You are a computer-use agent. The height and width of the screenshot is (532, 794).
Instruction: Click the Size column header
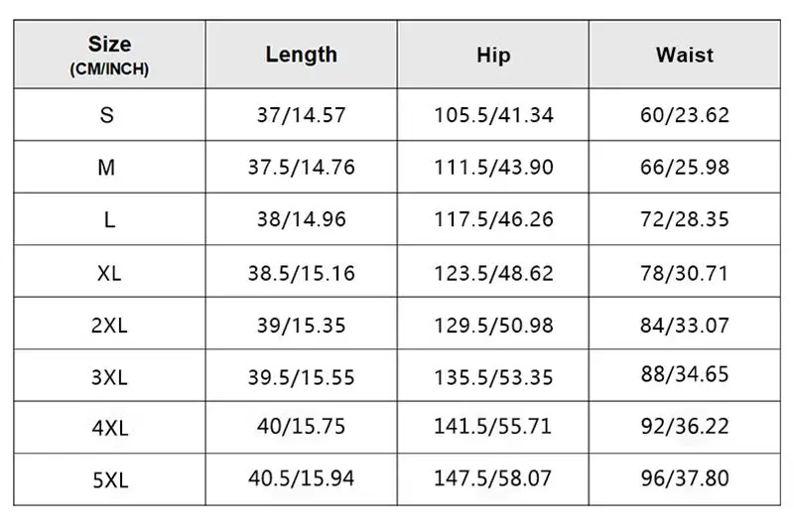109,56
